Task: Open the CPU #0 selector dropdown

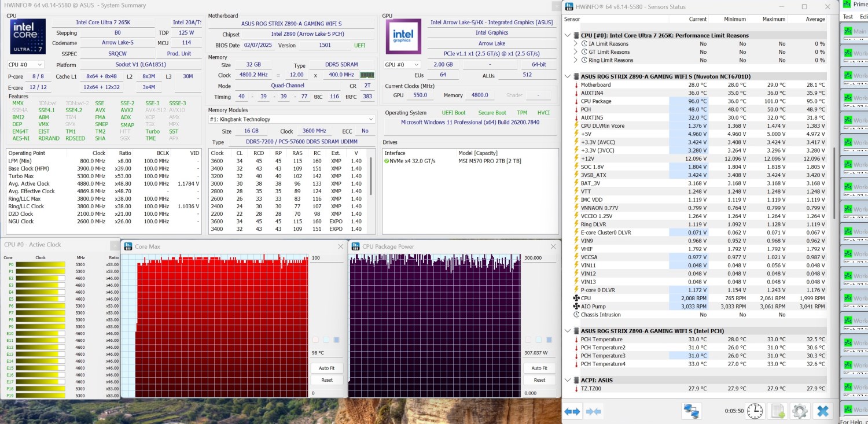Action: pyautogui.click(x=25, y=65)
